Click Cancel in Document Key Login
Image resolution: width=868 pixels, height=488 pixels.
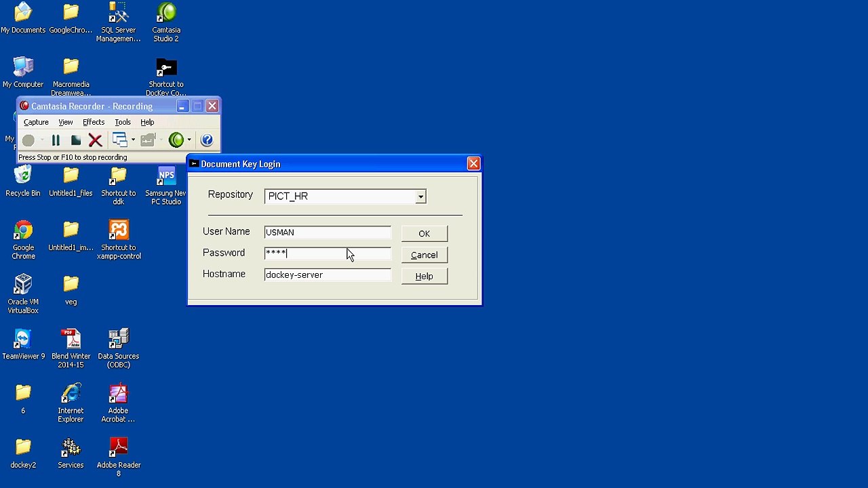point(425,255)
